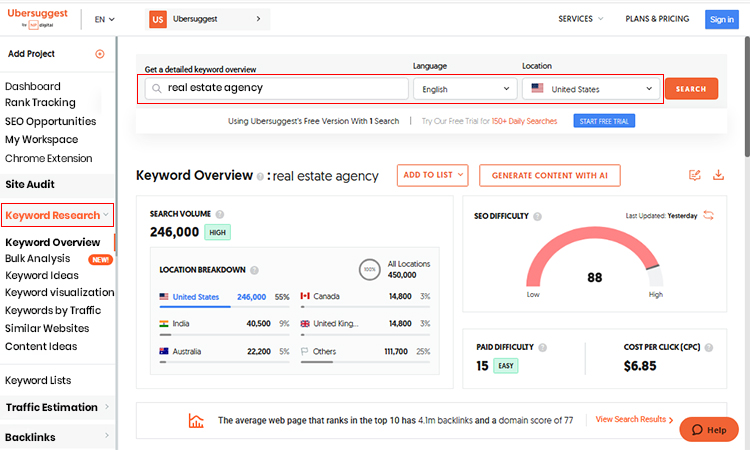Open Keyword Lists in sidebar

[38, 381]
